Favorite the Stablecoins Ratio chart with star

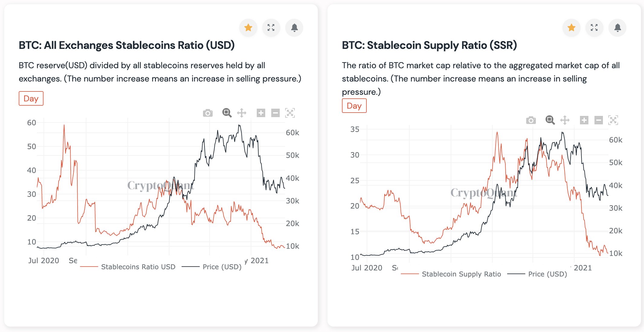pos(248,28)
